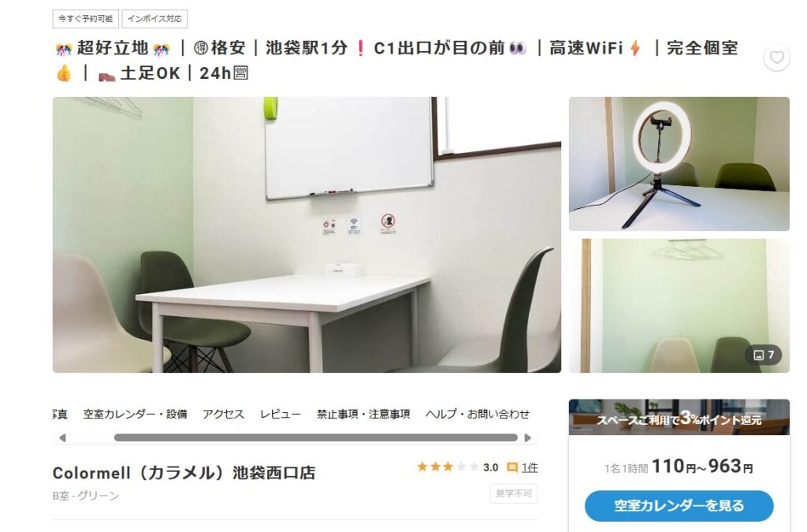Click the star rating icons
Screen dimensions: 807x532
448,467
